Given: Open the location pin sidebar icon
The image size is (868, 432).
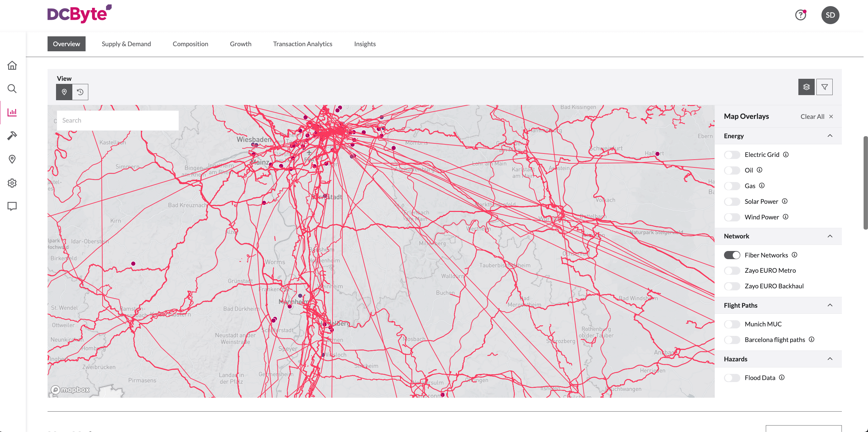Looking at the screenshot, I should 12,159.
